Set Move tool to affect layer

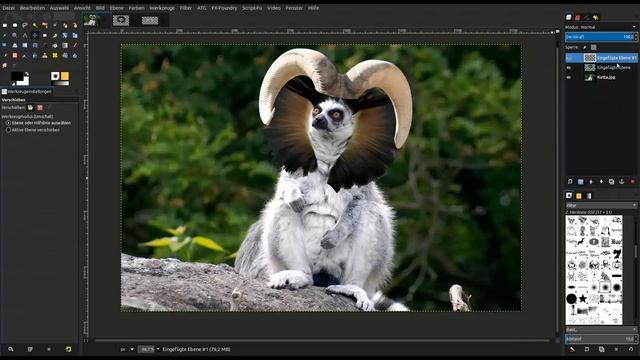click(x=30, y=108)
